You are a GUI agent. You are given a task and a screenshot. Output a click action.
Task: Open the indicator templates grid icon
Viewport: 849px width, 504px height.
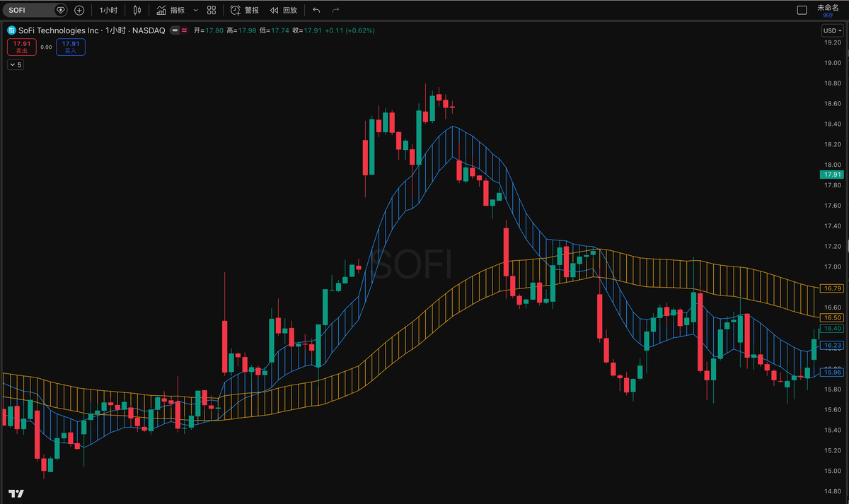coord(212,11)
